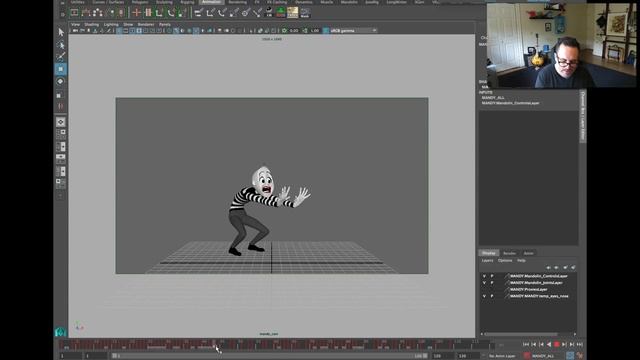Click the current frame marker on timeline
Image resolution: width=640 pixels, height=360 pixels.
[x=214, y=344]
